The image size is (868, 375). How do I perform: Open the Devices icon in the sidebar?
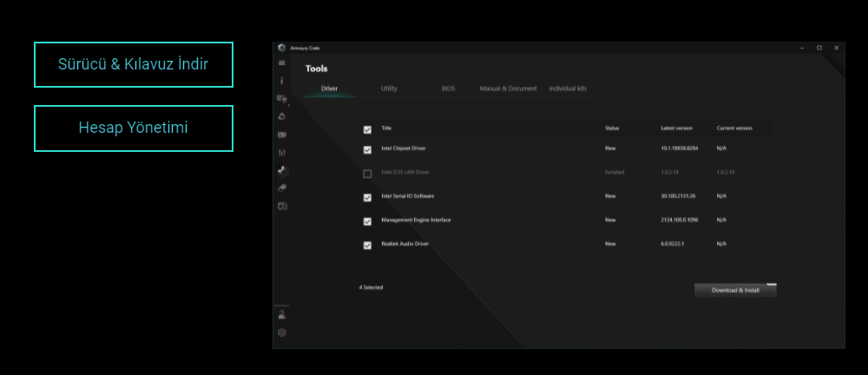(x=281, y=99)
